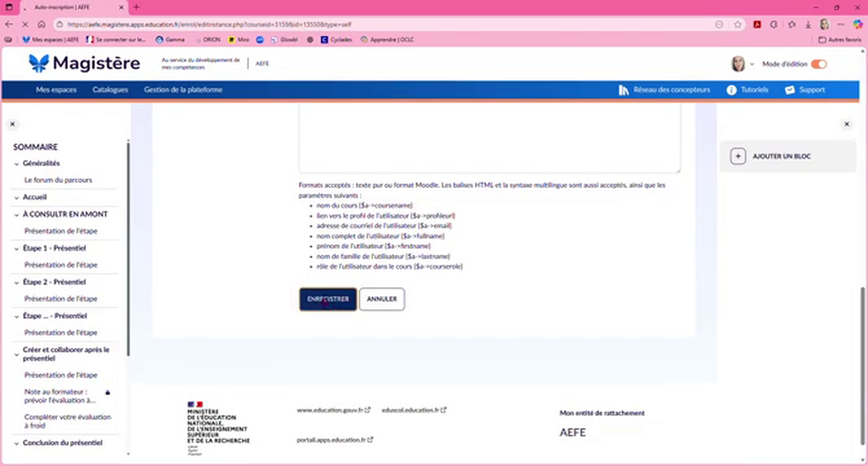The width and height of the screenshot is (868, 466).
Task: Click the Tutoriels info icon
Action: [731, 90]
